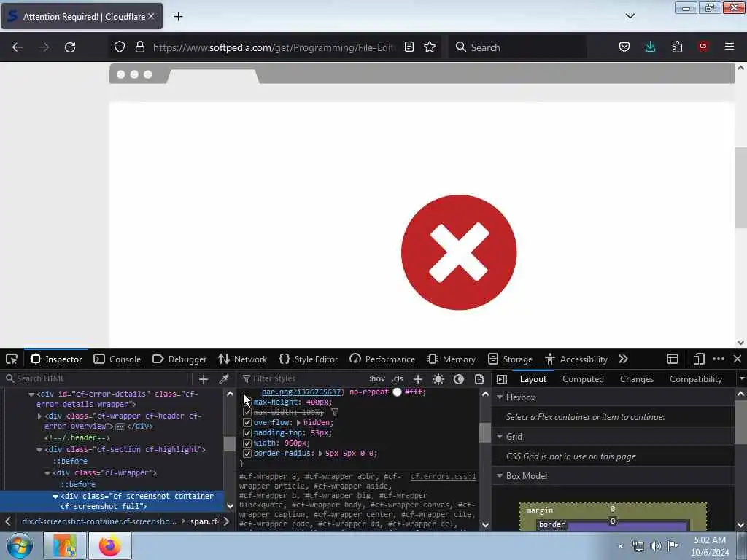Screen dimensions: 747x560
Task: Reload the current page
Action: pos(70,47)
